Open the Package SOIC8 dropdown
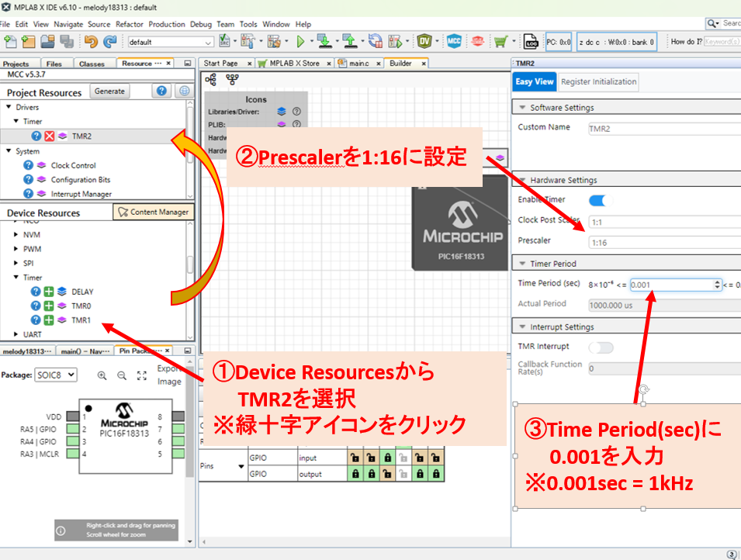 pyautogui.click(x=56, y=375)
